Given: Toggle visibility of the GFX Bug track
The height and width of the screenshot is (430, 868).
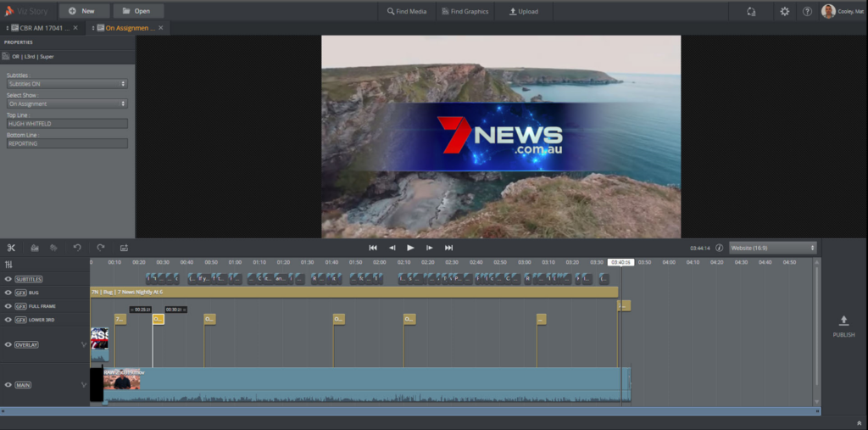Looking at the screenshot, I should point(8,293).
